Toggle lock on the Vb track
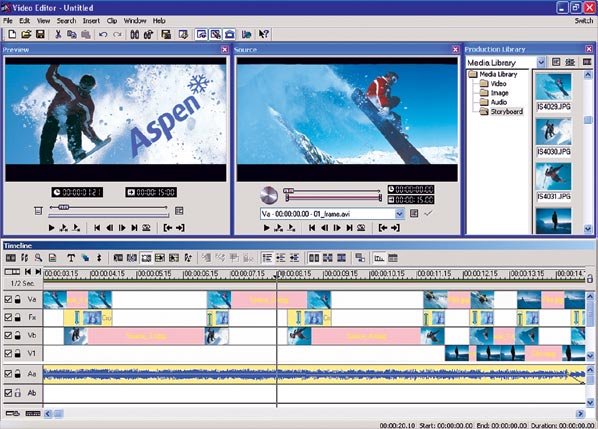Screen dimensions: 598x429 point(18,335)
